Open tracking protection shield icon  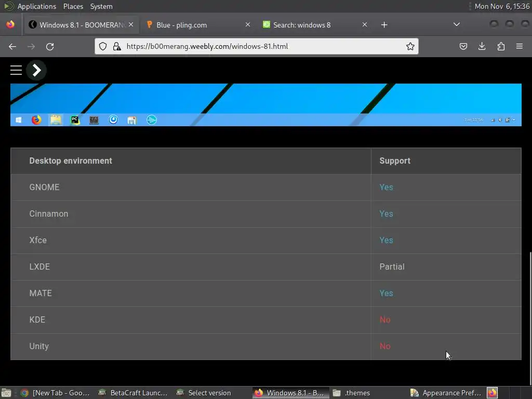[103, 46]
